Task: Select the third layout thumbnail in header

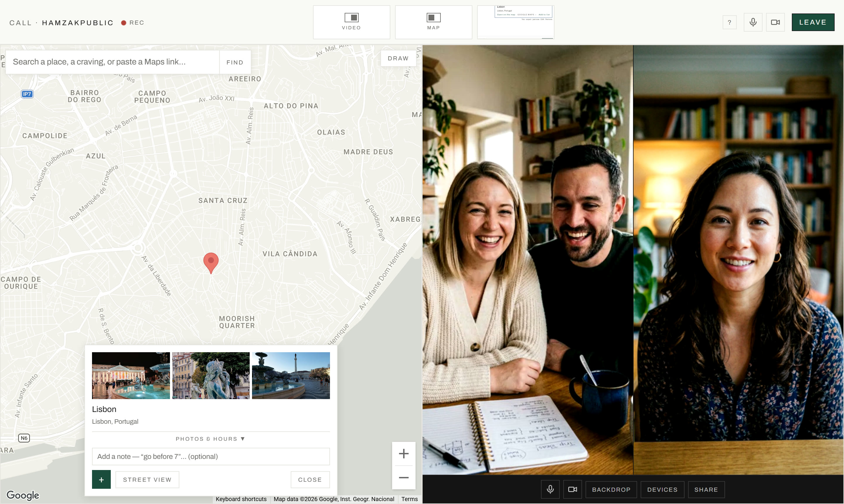Action: coord(515,22)
